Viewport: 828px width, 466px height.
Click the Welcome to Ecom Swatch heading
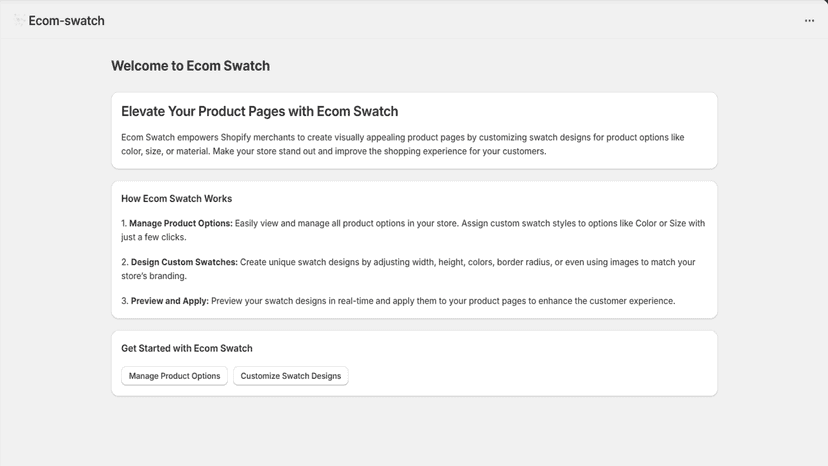pyautogui.click(x=190, y=66)
